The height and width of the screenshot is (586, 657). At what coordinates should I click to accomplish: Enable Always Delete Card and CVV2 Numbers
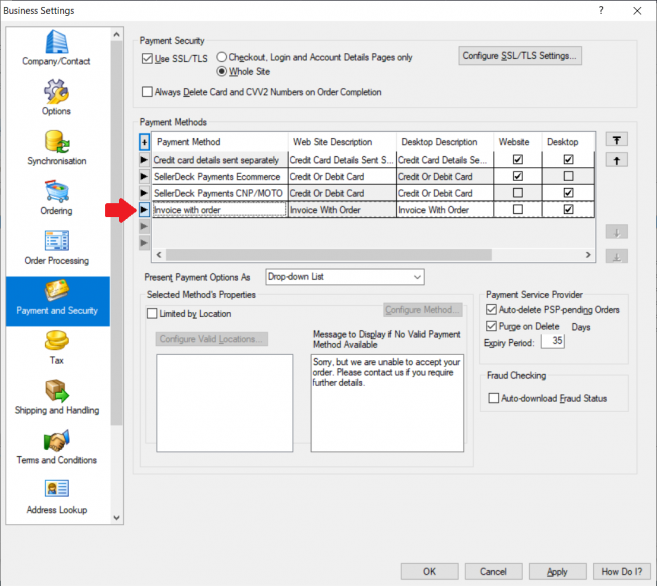(148, 92)
